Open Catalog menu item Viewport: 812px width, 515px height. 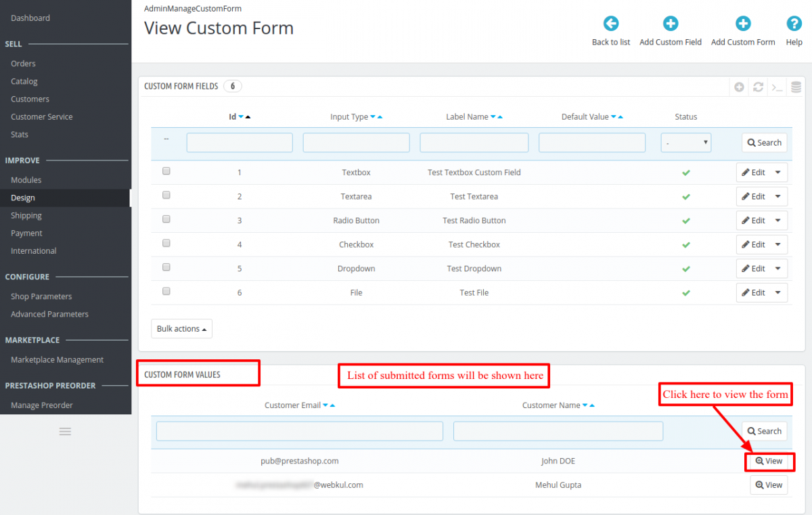[x=24, y=81]
